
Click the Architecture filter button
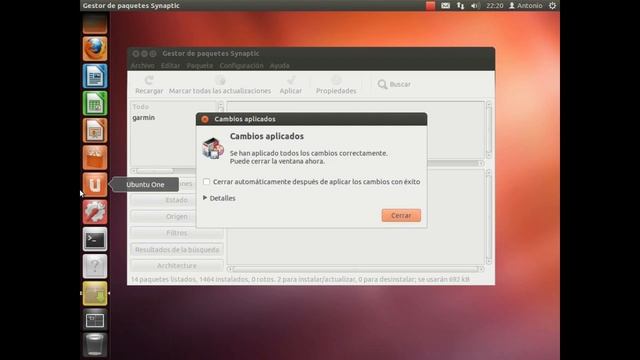(177, 266)
